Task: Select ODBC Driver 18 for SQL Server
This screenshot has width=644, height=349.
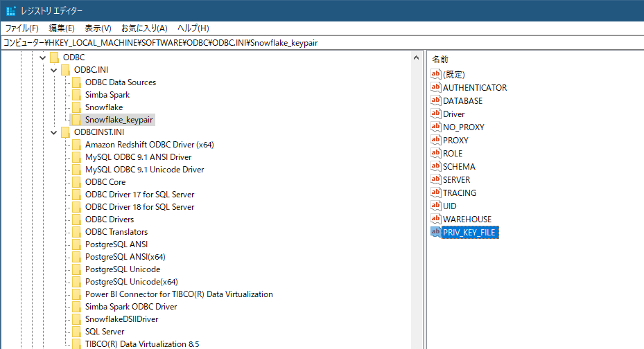Action: (139, 207)
